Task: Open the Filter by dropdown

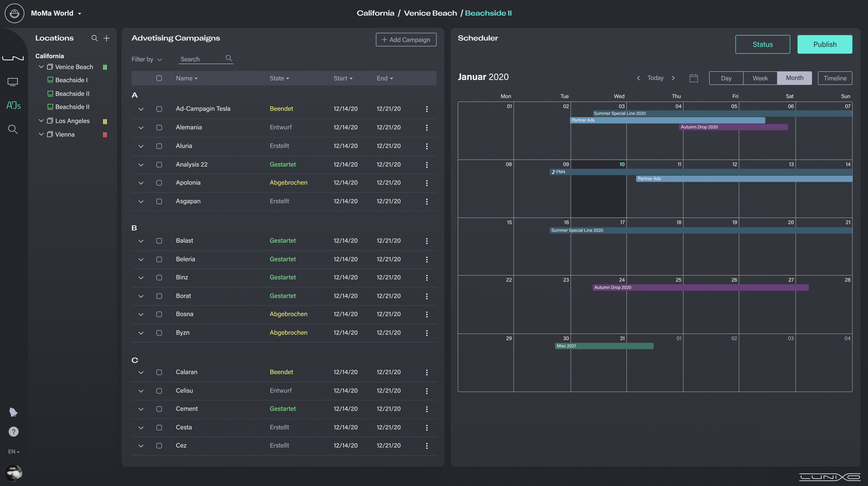Action: [146, 59]
